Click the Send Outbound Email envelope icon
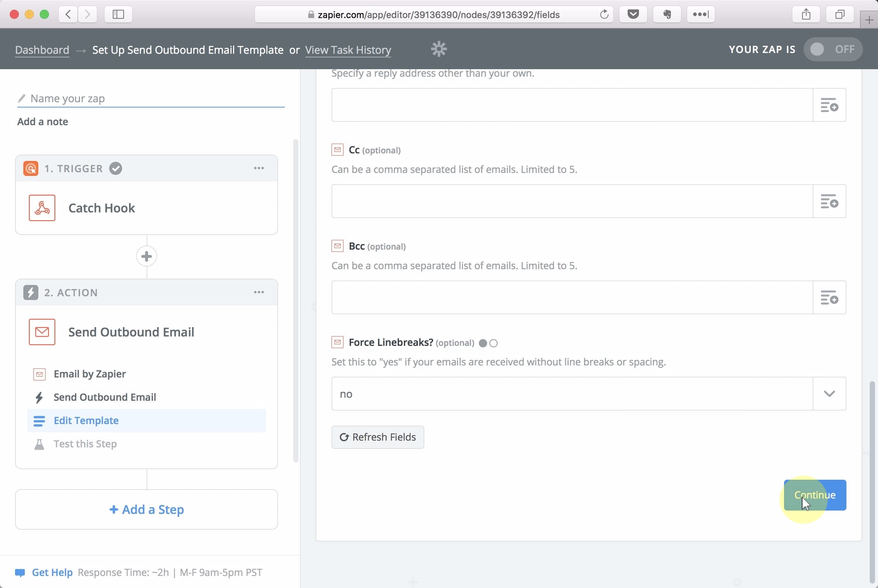The width and height of the screenshot is (878, 588). (x=42, y=332)
